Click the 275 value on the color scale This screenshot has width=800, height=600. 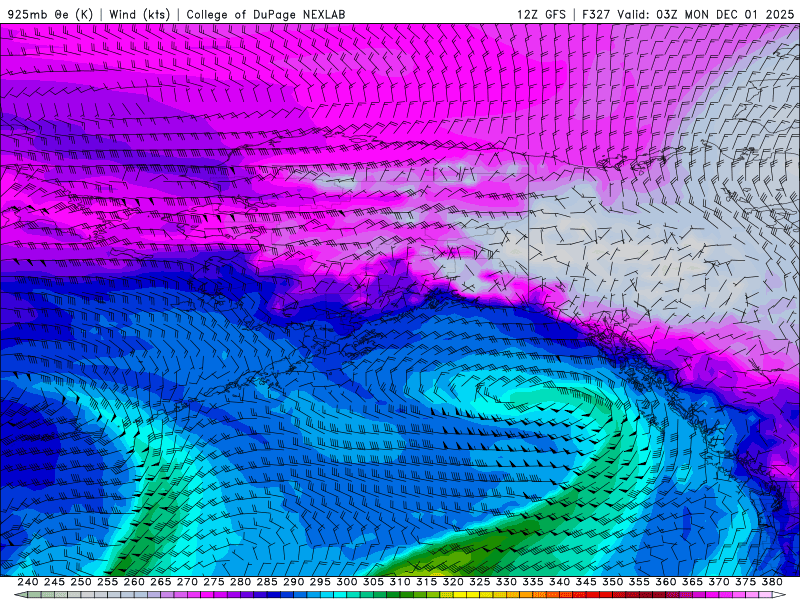coord(213,582)
